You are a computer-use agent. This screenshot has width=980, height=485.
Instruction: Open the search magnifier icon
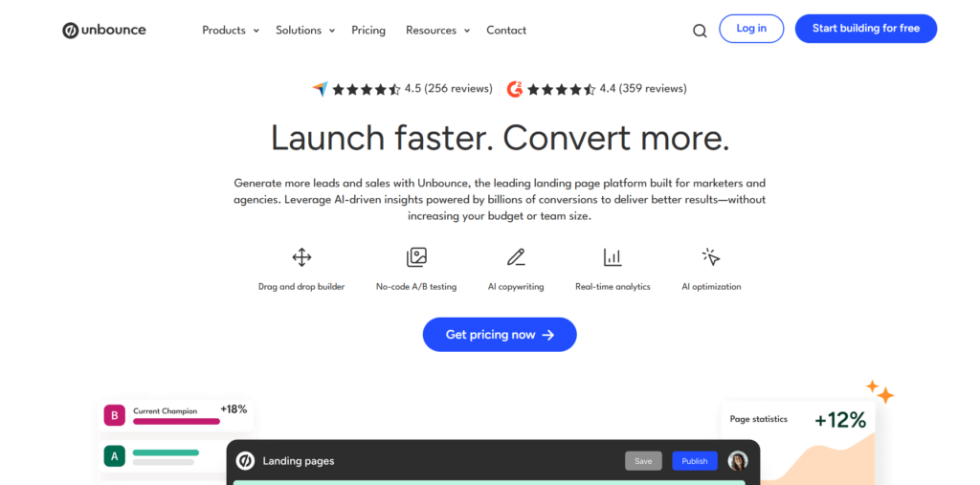[x=700, y=31]
